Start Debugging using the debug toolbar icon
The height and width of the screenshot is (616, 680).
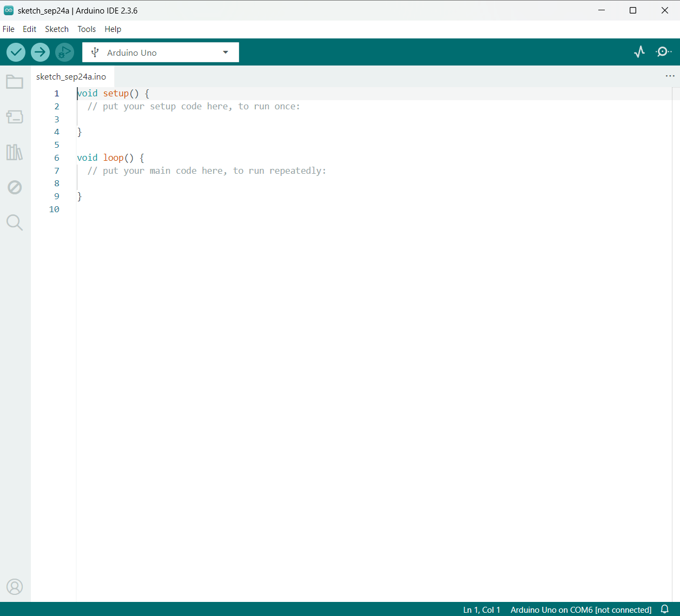(64, 52)
